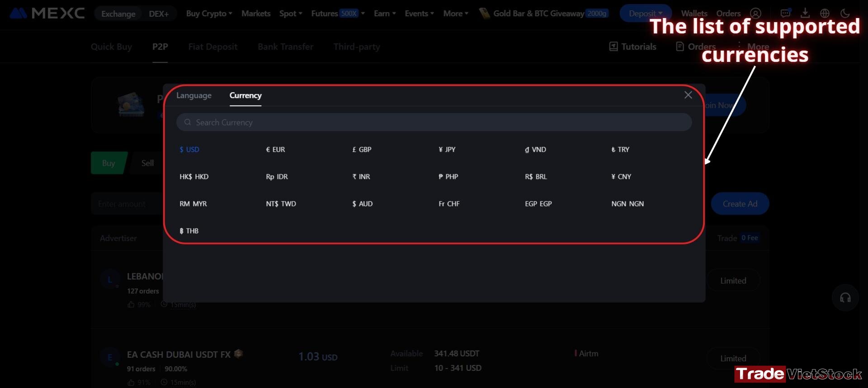Open P2P tab
The height and width of the screenshot is (388, 868).
(x=160, y=47)
